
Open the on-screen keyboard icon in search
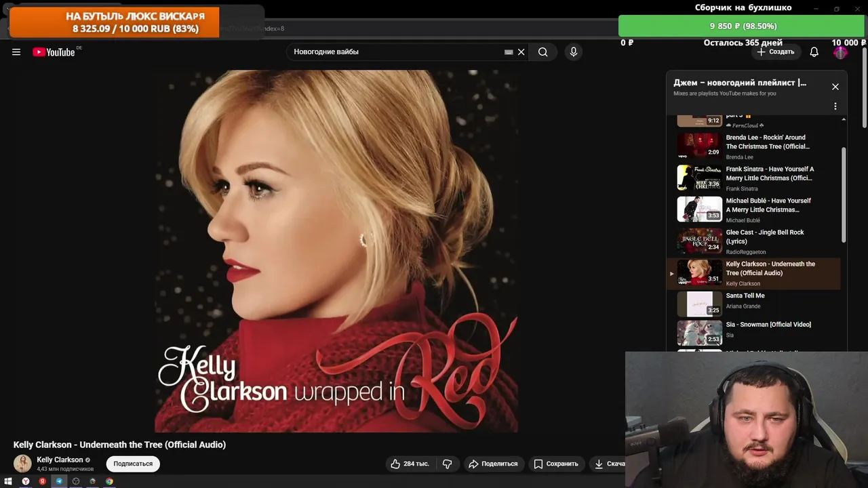[x=509, y=52]
